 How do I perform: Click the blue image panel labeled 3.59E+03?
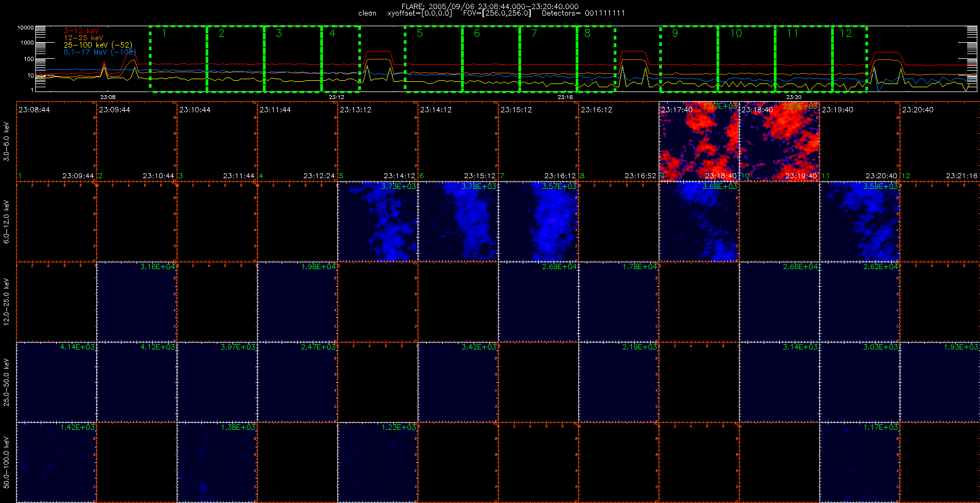tap(860, 222)
